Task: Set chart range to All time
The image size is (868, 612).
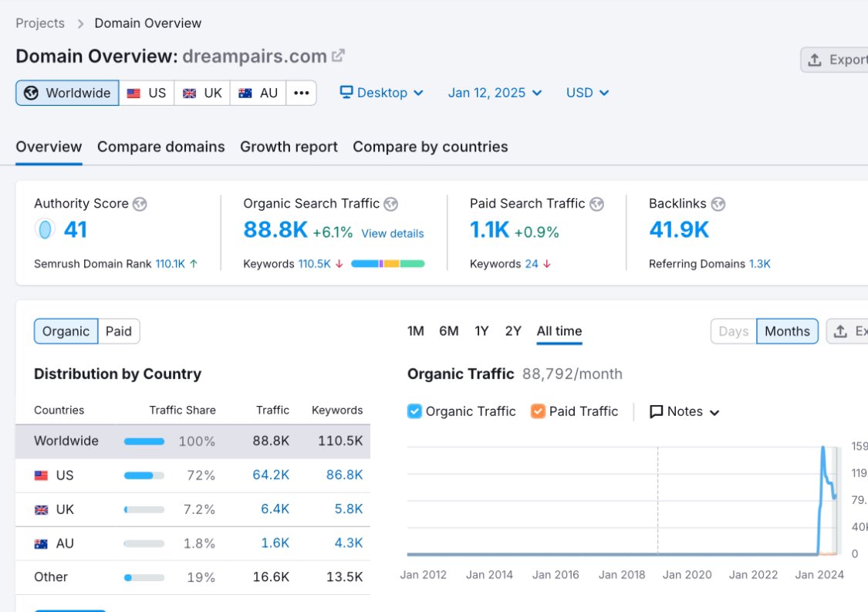Action: (x=559, y=331)
